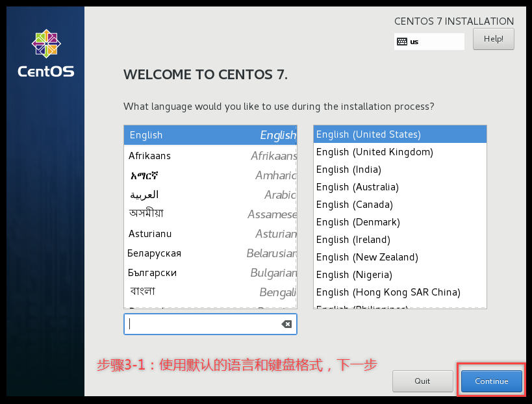
Task: Select English (Ireland) locale
Action: [x=400, y=240]
